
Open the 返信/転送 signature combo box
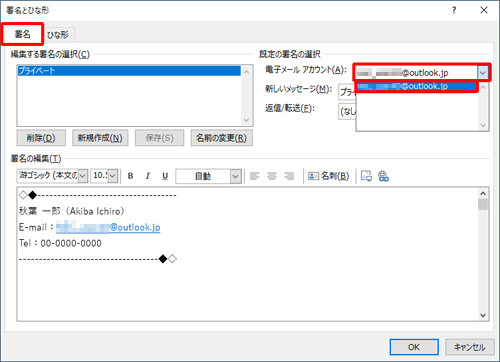[347, 111]
